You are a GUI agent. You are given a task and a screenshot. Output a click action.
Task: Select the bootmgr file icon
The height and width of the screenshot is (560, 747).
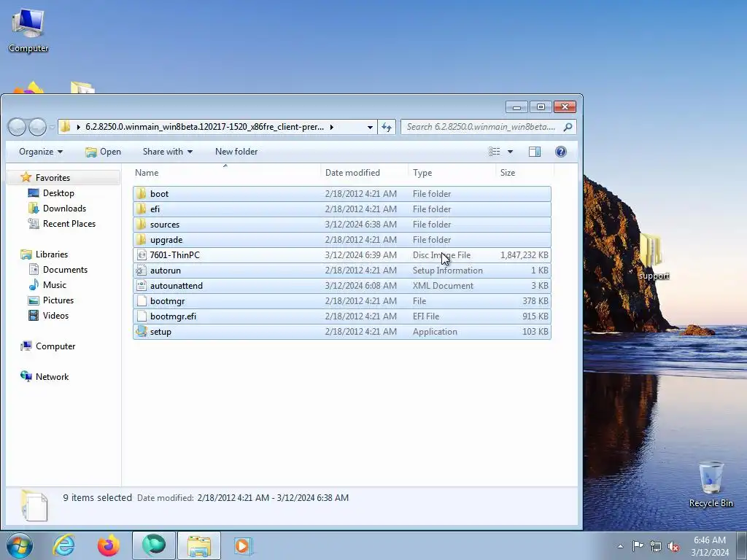[141, 301]
